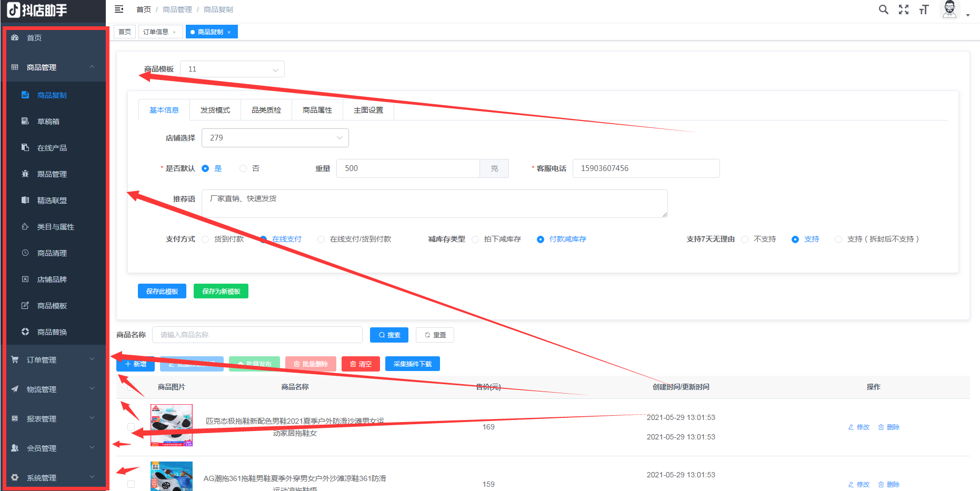The height and width of the screenshot is (491, 980).
Task: Toggle fullscreen with the expand icon
Action: click(x=904, y=9)
